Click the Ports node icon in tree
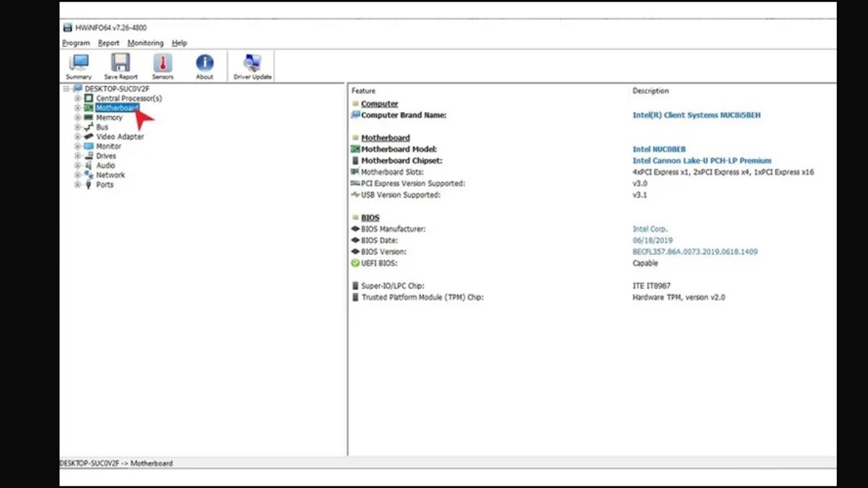Viewport: 868px width, 488px height. [x=89, y=184]
